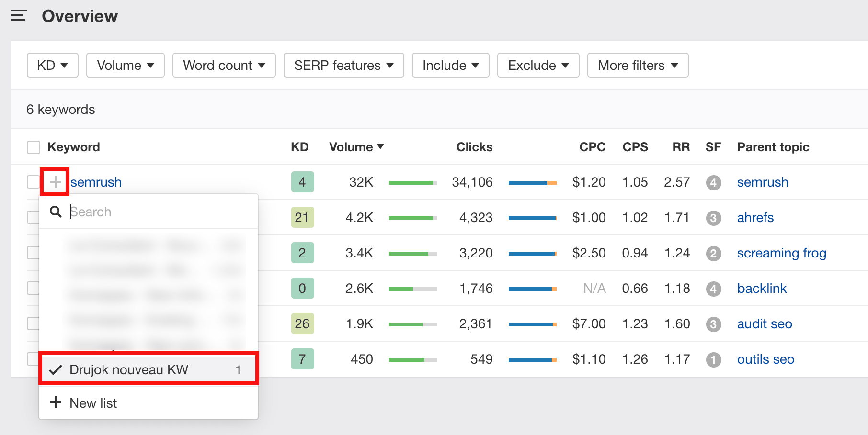Open the audit seo parent topic link
This screenshot has width=868, height=435.
point(765,324)
